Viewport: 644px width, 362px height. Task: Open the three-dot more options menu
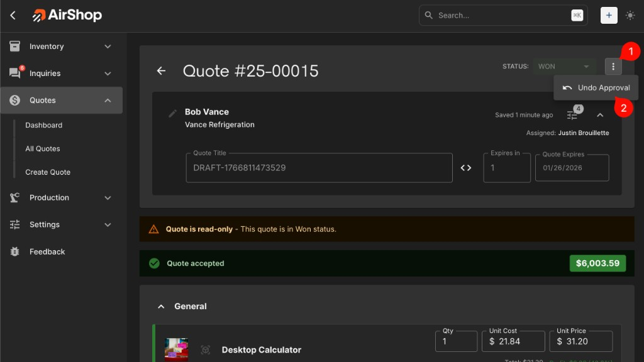point(613,67)
